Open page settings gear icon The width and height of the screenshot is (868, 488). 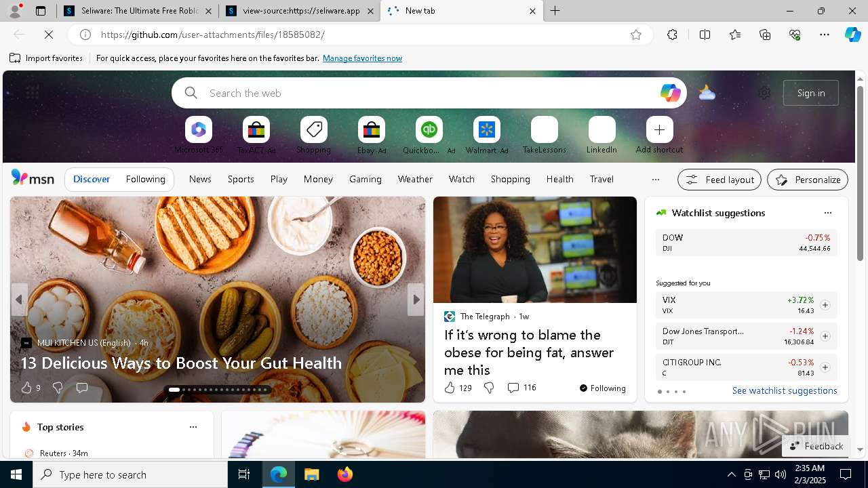(x=764, y=93)
